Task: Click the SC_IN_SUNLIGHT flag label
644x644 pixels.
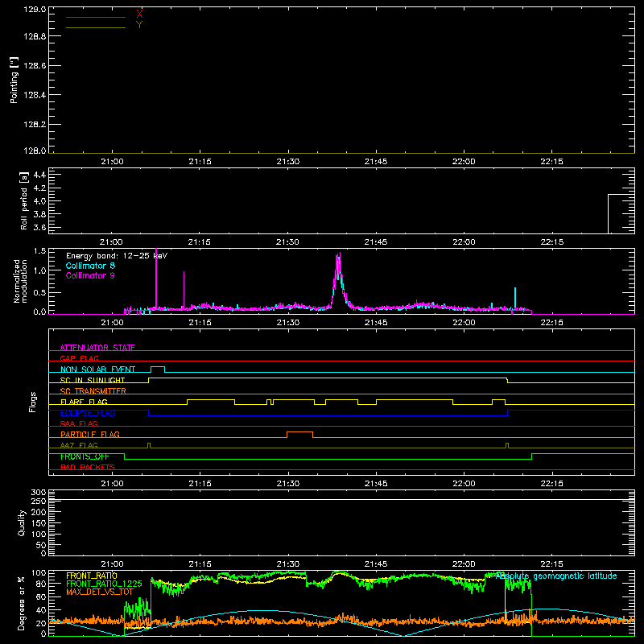Action: [93, 380]
